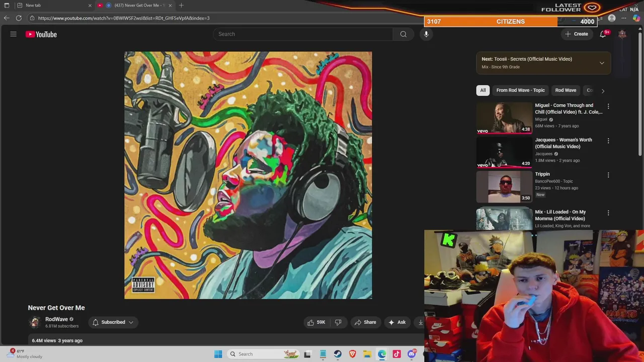644x362 pixels.
Task: Click the Ask button
Action: (x=397, y=322)
